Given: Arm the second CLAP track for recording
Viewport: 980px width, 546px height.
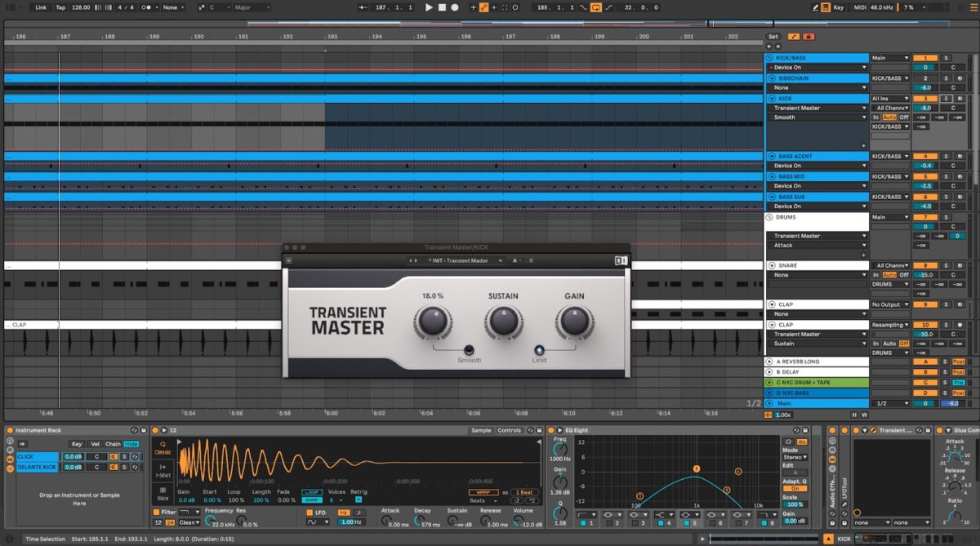Looking at the screenshot, I should tap(960, 325).
